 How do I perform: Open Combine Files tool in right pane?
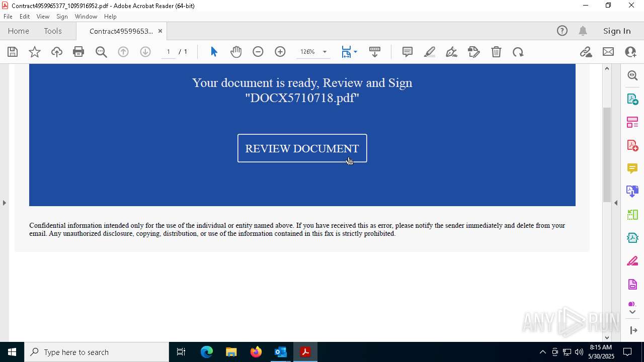[632, 191]
